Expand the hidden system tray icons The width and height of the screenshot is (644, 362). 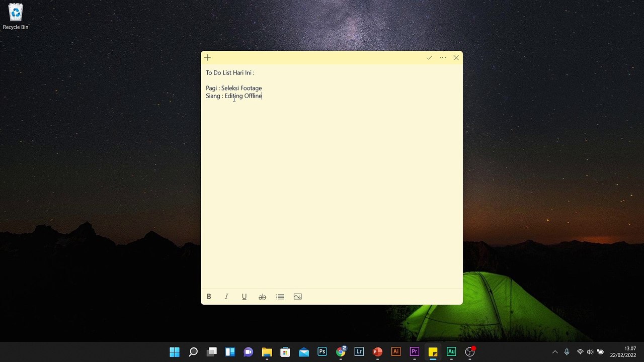555,352
